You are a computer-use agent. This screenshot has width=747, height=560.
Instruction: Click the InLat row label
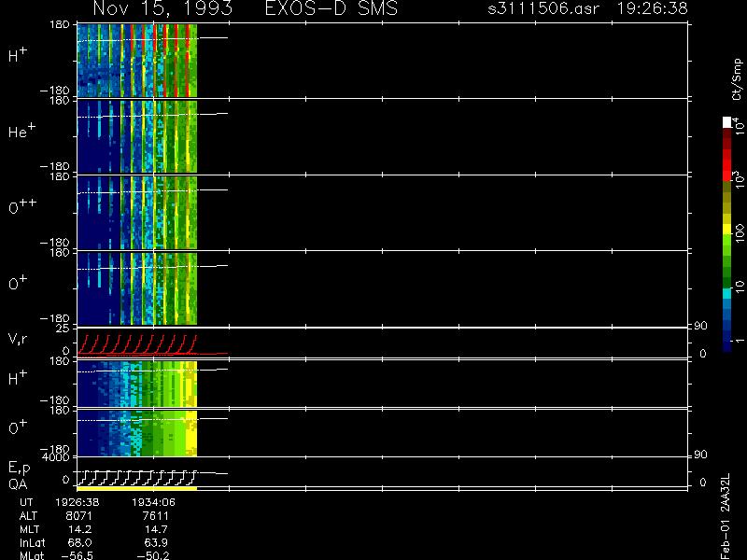point(33,542)
